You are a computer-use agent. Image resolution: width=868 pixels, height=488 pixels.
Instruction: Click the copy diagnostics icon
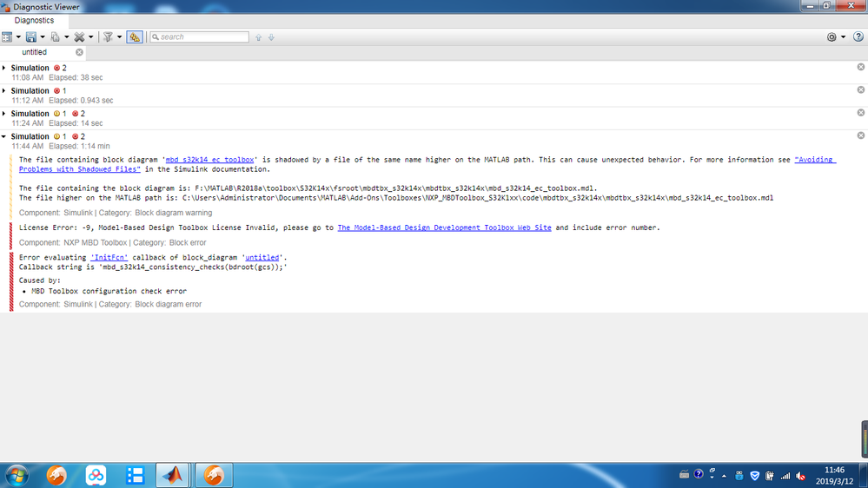[56, 37]
